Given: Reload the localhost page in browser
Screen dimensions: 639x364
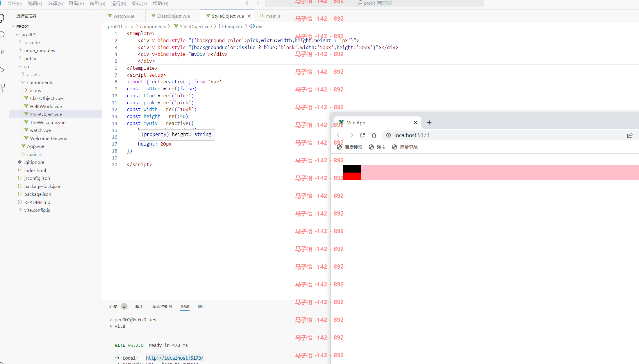Looking at the screenshot, I should pyautogui.click(x=362, y=135).
